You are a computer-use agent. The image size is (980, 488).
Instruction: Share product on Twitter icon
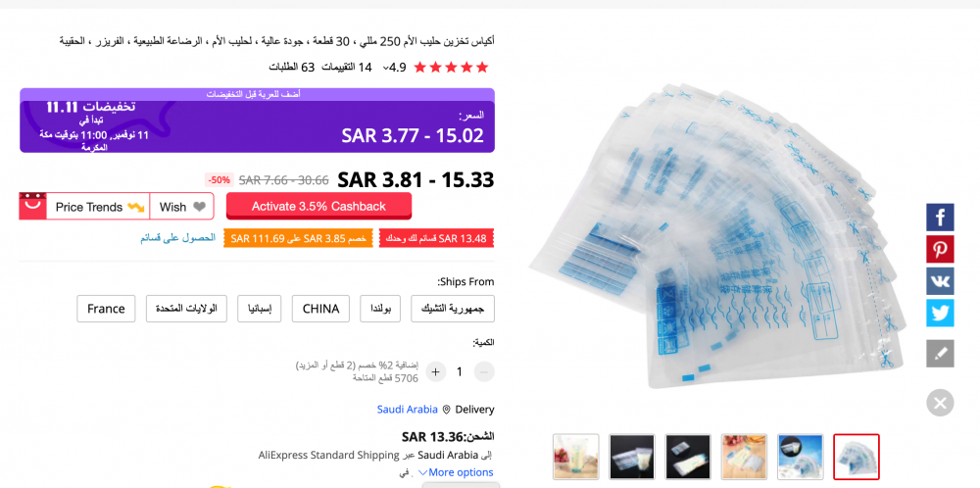click(940, 313)
